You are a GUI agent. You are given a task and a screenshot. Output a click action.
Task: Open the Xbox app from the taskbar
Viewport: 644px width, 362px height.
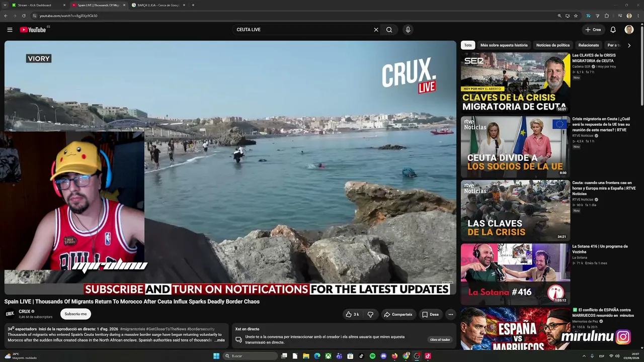328,356
